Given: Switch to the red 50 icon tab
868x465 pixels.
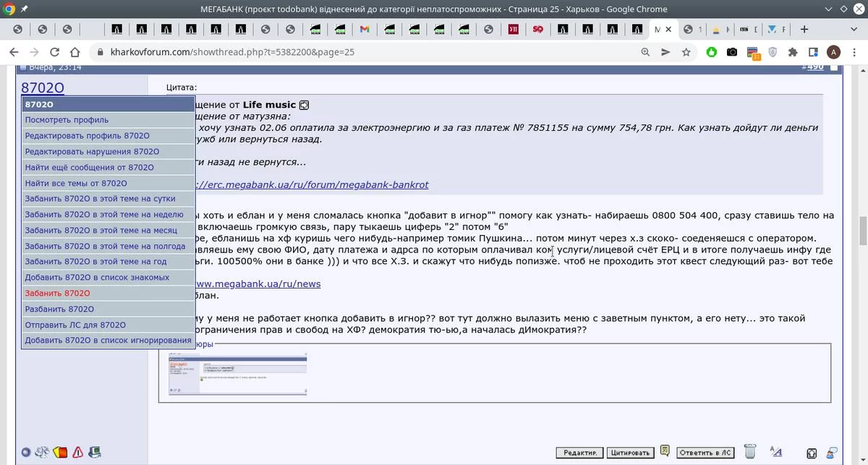Looking at the screenshot, I should [538, 30].
